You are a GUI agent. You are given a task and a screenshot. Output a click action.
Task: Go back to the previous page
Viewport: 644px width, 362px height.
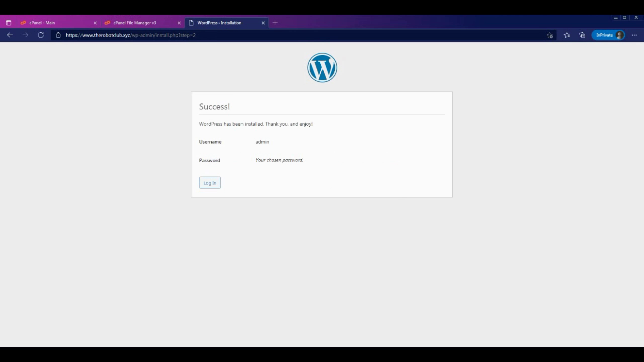coord(10,35)
